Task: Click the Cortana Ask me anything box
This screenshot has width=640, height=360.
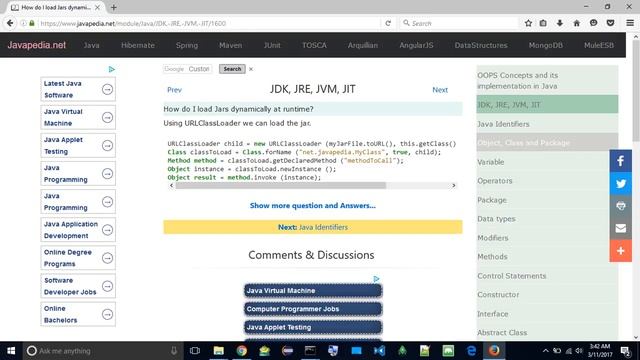Action: click(x=102, y=351)
